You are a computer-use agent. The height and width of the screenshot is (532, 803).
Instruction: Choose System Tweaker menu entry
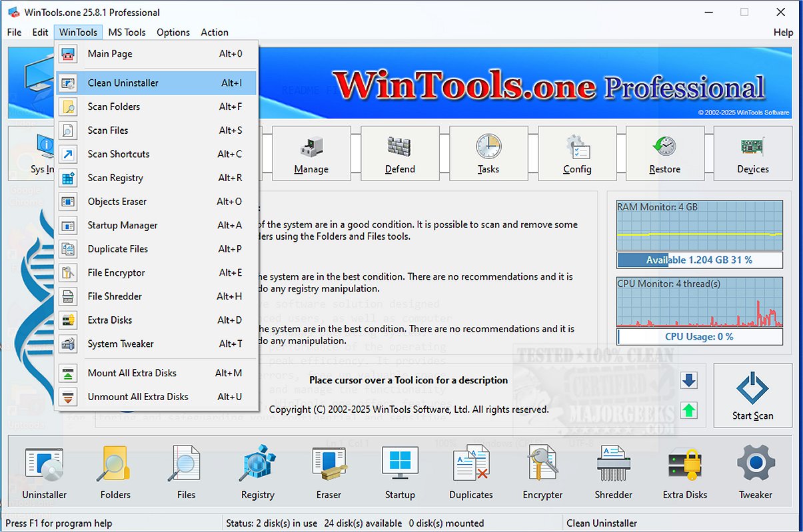pos(157,344)
